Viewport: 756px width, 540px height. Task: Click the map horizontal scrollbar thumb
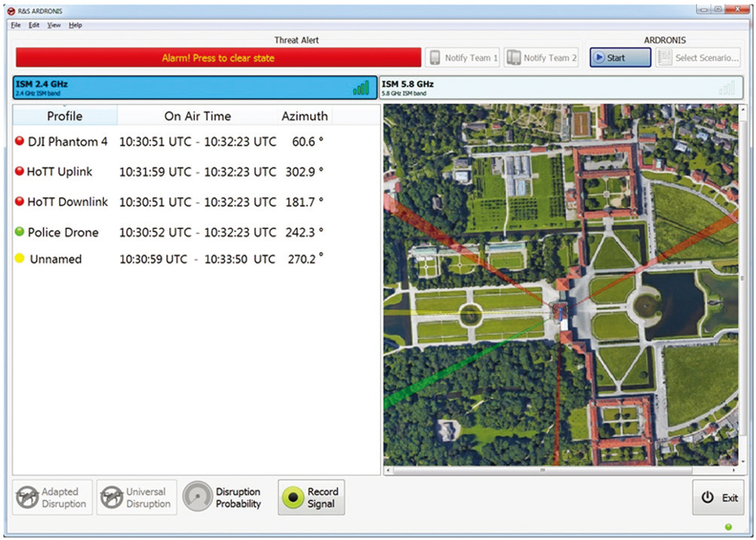tap(543, 470)
